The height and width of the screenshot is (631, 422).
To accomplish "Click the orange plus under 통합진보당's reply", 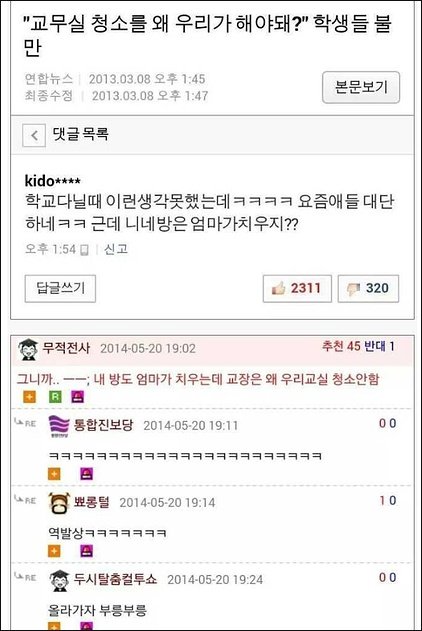I will pos(54,474).
